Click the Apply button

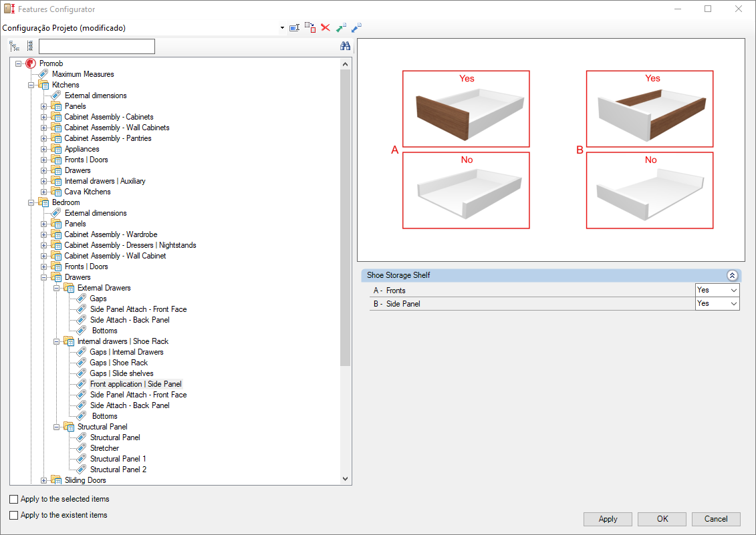(x=608, y=519)
